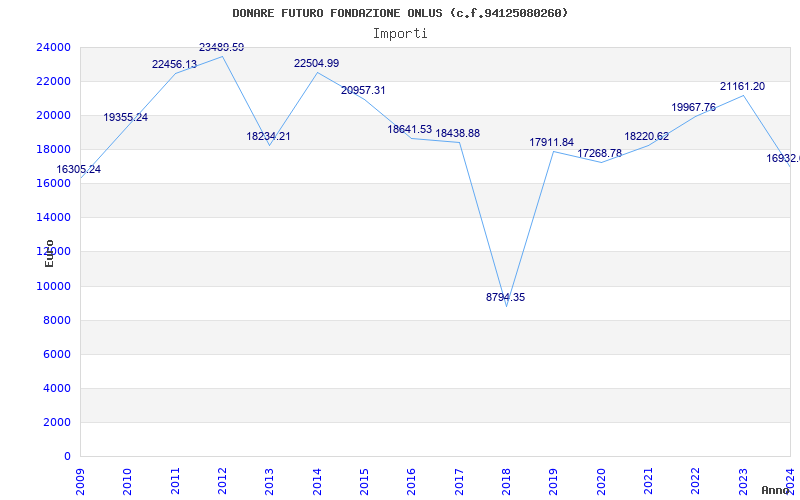
Task: Click the Euro vertical axis title
Action: point(49,253)
